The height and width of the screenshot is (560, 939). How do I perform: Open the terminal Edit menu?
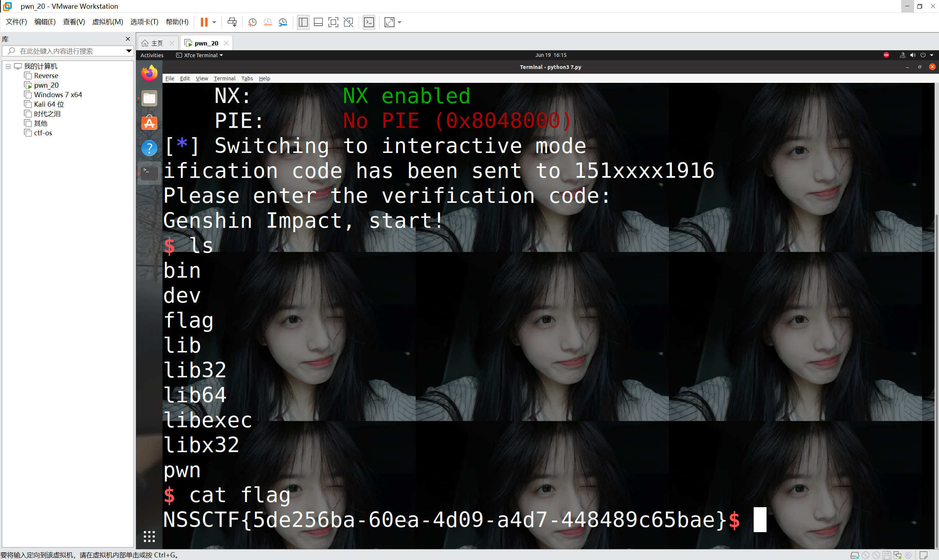pos(185,78)
